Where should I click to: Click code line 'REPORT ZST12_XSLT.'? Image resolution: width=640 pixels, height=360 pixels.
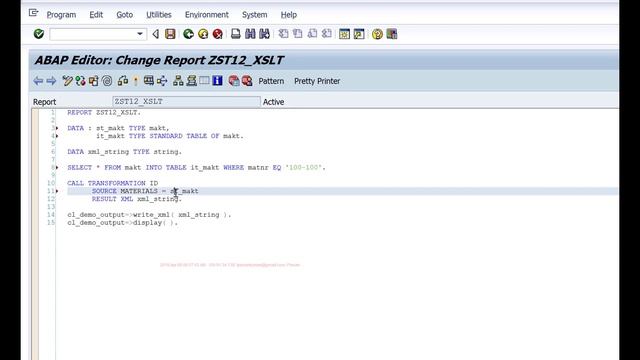pyautogui.click(x=104, y=113)
